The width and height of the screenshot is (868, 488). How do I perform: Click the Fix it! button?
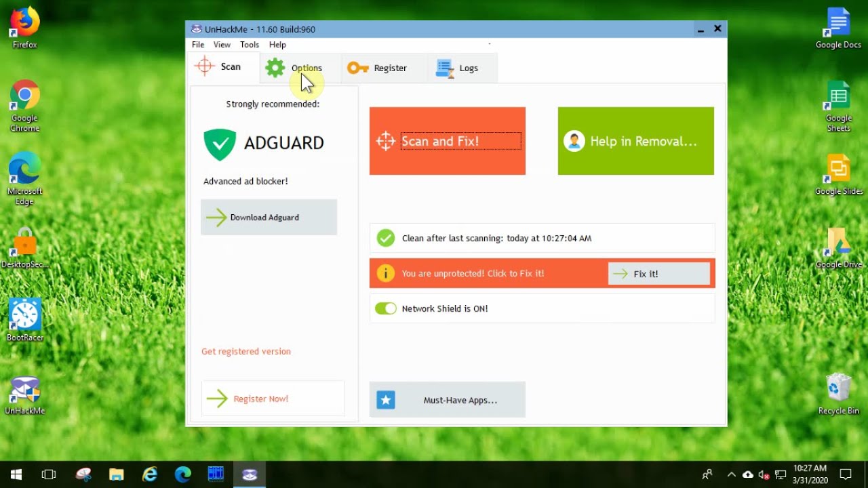click(659, 274)
